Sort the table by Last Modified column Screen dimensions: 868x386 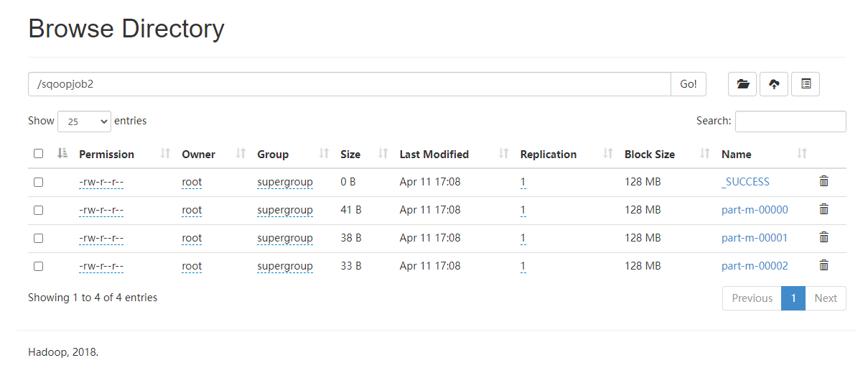(x=434, y=155)
